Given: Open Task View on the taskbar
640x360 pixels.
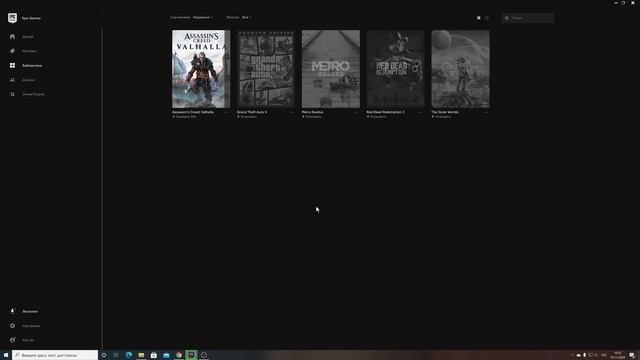Looking at the screenshot, I should (116, 355).
